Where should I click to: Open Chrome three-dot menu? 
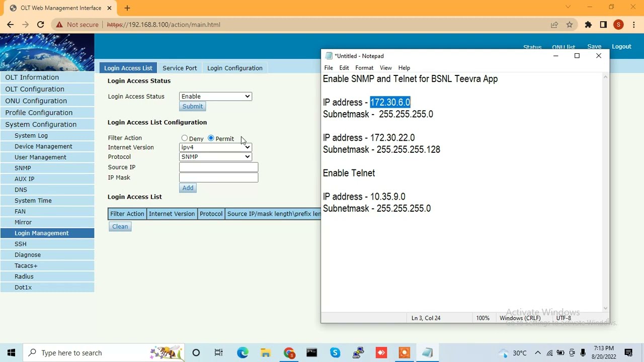click(x=633, y=25)
